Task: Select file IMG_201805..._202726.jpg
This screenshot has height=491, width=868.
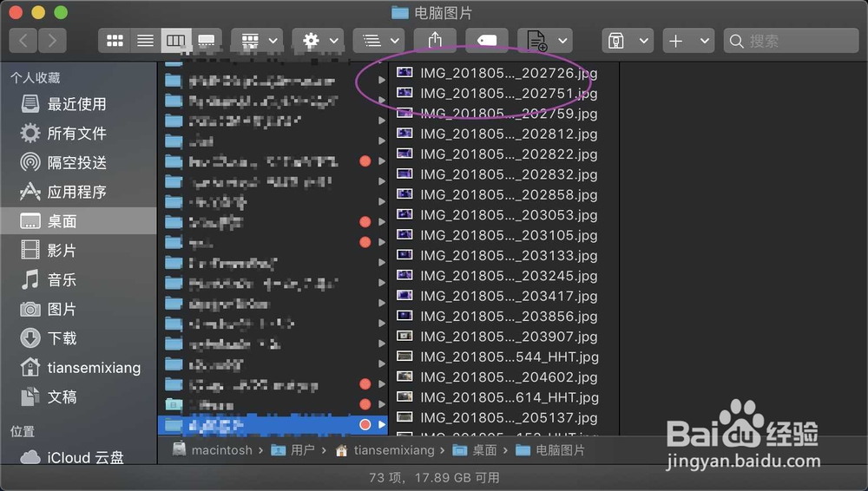Action: point(503,73)
